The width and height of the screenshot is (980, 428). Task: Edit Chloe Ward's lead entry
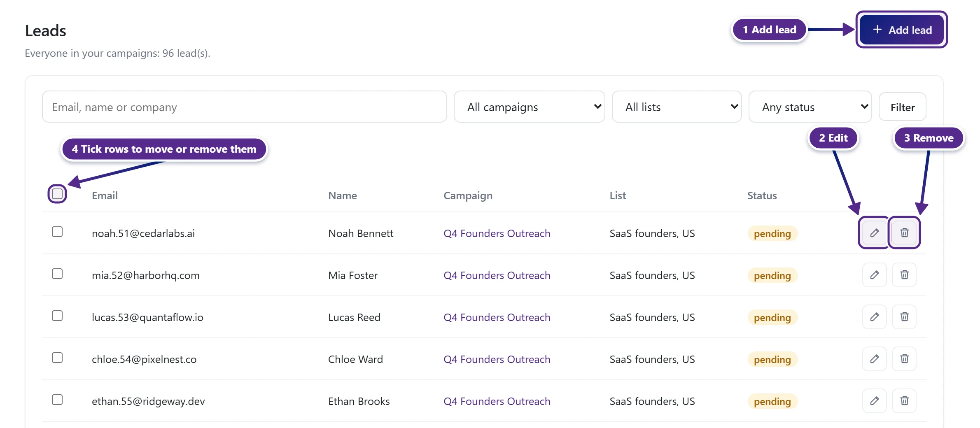(x=874, y=359)
